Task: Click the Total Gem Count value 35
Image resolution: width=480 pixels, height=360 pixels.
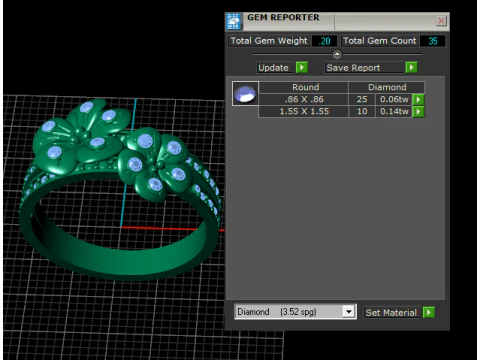Action: tap(433, 41)
